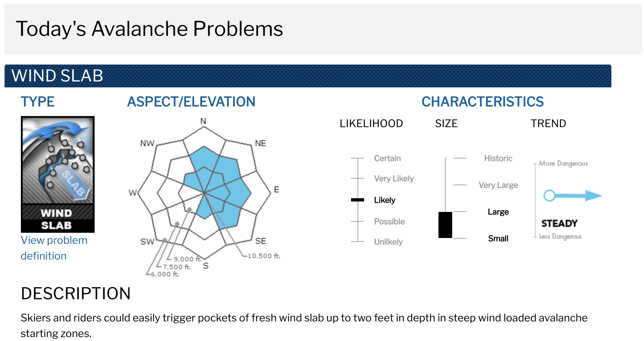This screenshot has width=644, height=341.
Task: Click the Certain likelihood level
Action: [x=387, y=158]
